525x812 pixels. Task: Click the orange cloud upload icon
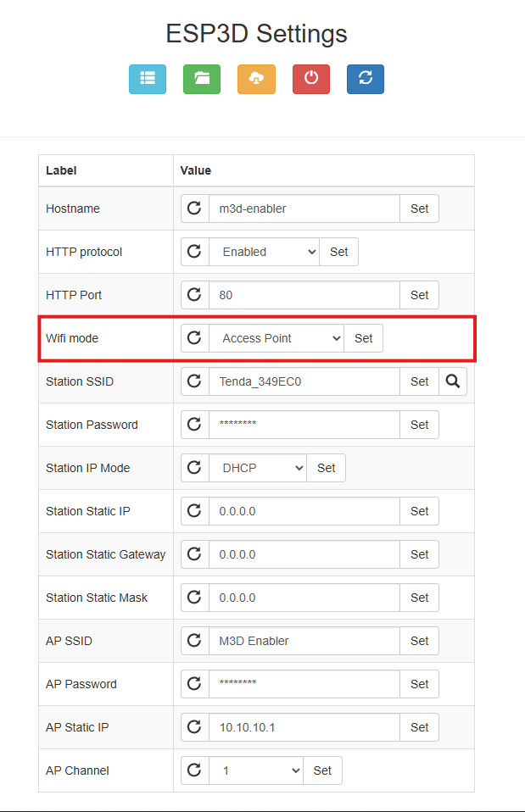point(256,78)
